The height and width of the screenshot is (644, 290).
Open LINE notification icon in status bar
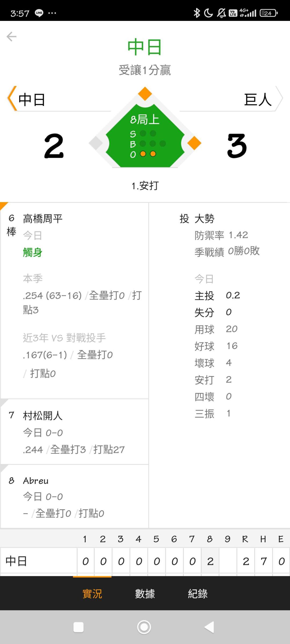click(x=39, y=13)
